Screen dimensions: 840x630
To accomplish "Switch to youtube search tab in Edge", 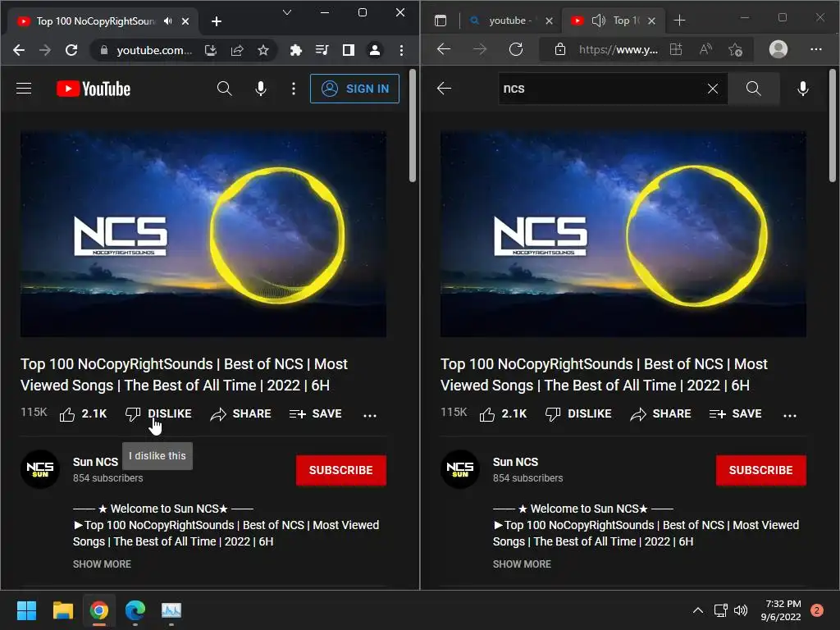I will click(511, 21).
